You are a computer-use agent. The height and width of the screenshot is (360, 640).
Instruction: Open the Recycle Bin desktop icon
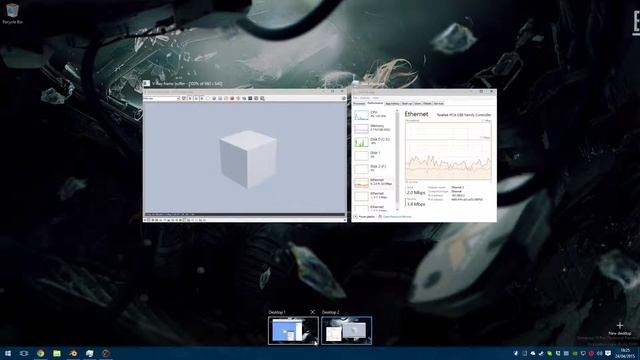pos(12,13)
